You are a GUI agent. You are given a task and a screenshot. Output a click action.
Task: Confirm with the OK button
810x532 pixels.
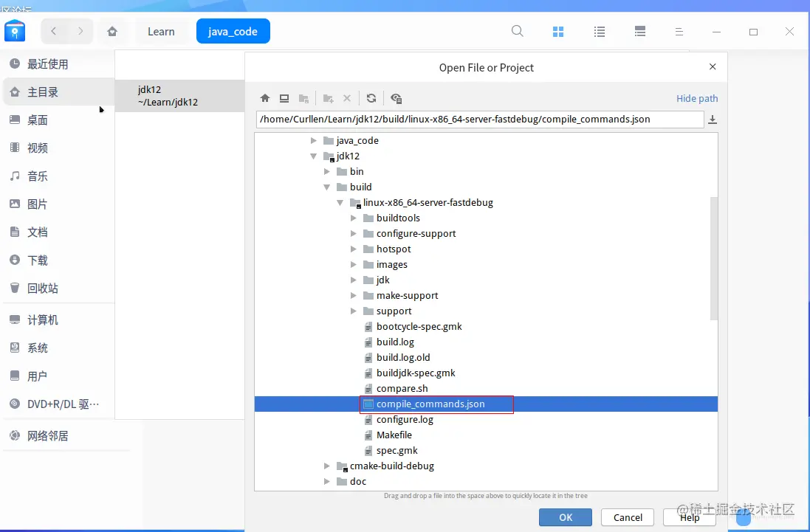point(566,517)
